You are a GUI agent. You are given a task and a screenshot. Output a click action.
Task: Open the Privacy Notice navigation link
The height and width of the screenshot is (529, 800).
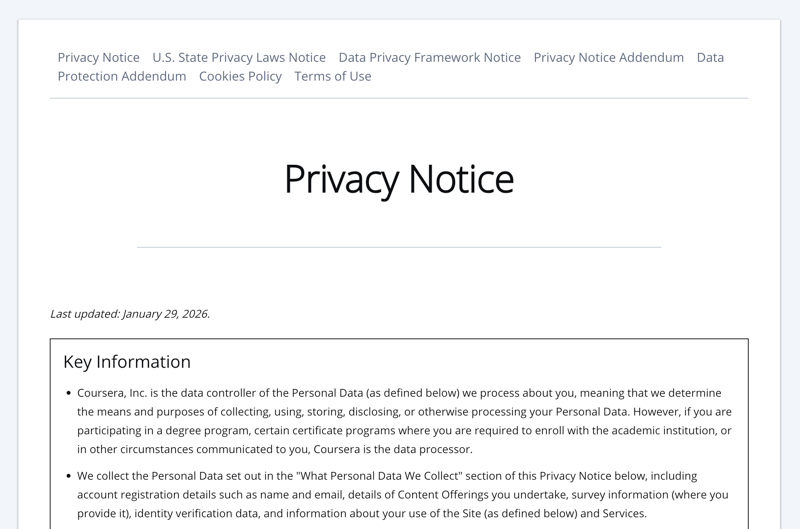coord(98,57)
